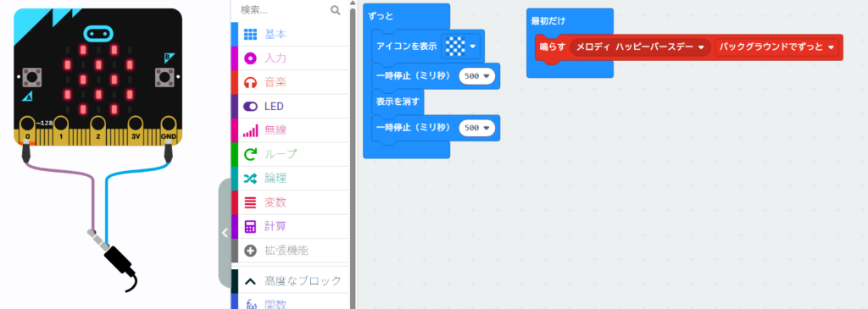This screenshot has height=309, width=868.
Task: Click the ループ refresh icon
Action: [x=250, y=154]
